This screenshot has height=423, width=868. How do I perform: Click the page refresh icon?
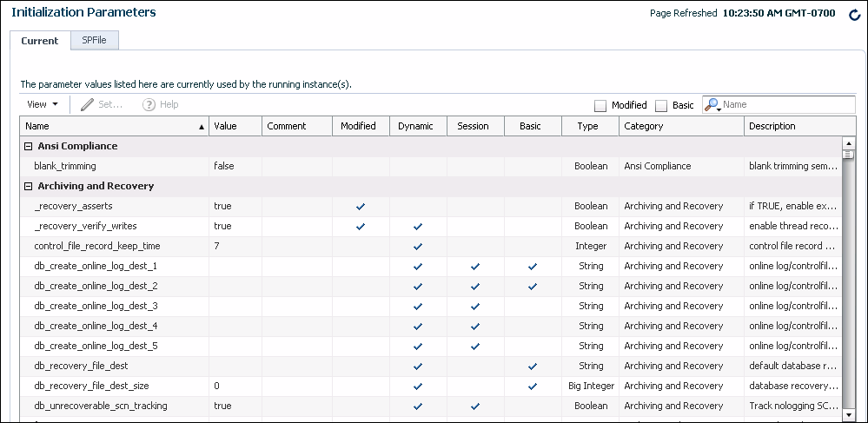coord(854,15)
